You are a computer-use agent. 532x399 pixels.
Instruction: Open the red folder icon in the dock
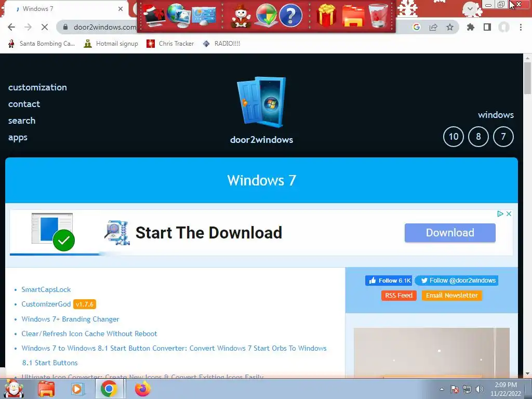353,16
